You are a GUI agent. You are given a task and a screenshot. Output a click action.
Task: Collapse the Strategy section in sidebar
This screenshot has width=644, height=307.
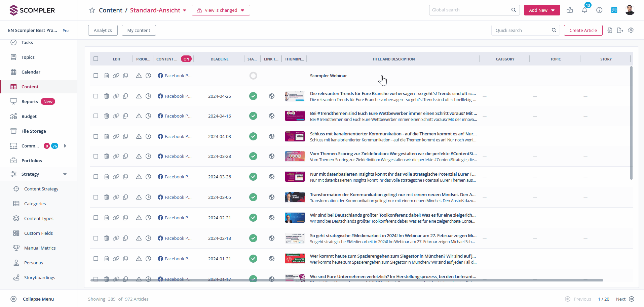[x=65, y=174]
